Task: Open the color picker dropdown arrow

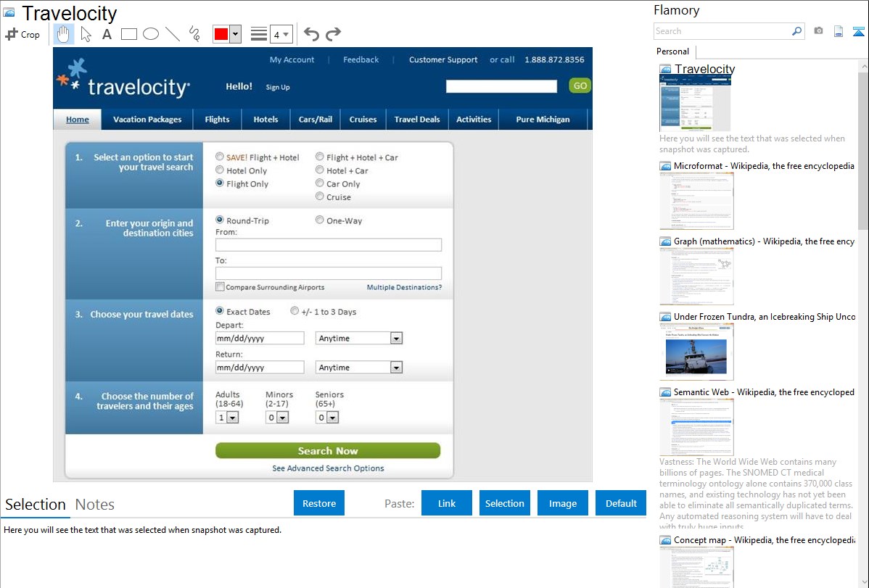Action: click(235, 34)
